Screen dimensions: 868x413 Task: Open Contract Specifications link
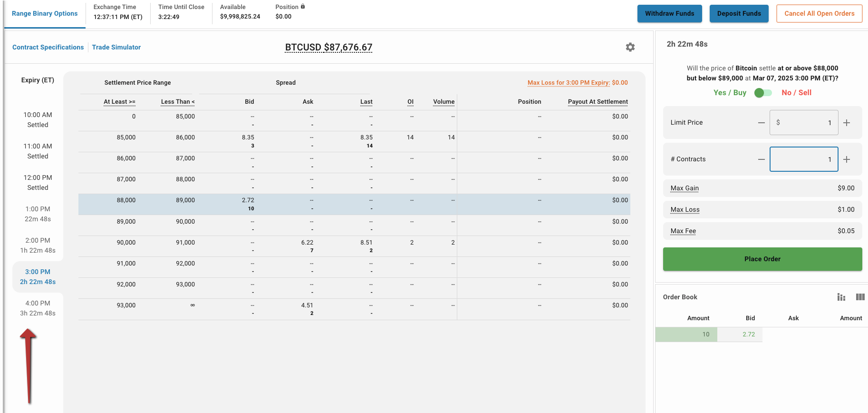tap(48, 47)
